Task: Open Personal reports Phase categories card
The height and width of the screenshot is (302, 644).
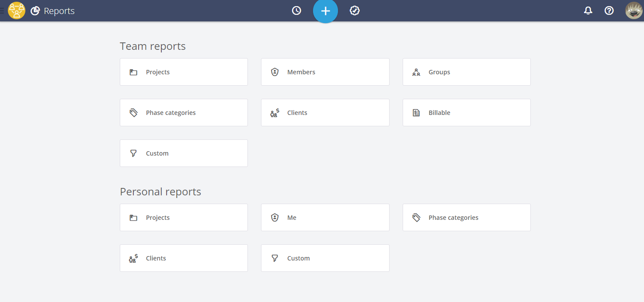Action: [x=466, y=218]
